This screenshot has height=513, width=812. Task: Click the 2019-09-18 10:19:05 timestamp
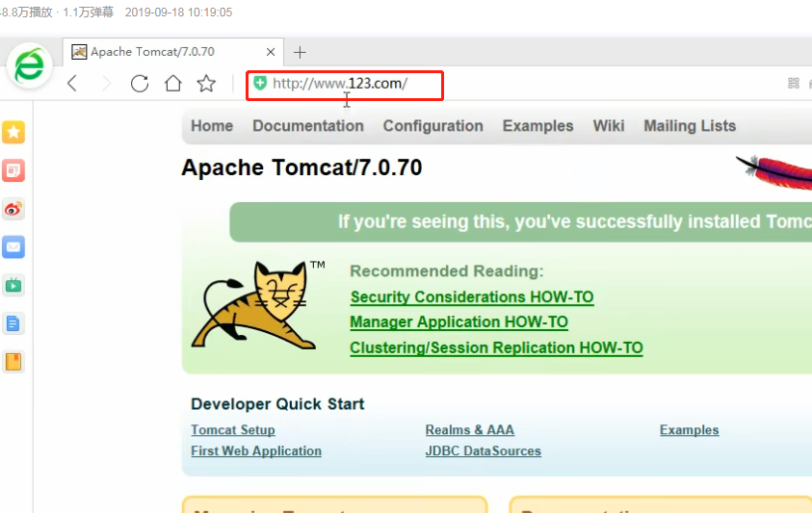coord(178,12)
